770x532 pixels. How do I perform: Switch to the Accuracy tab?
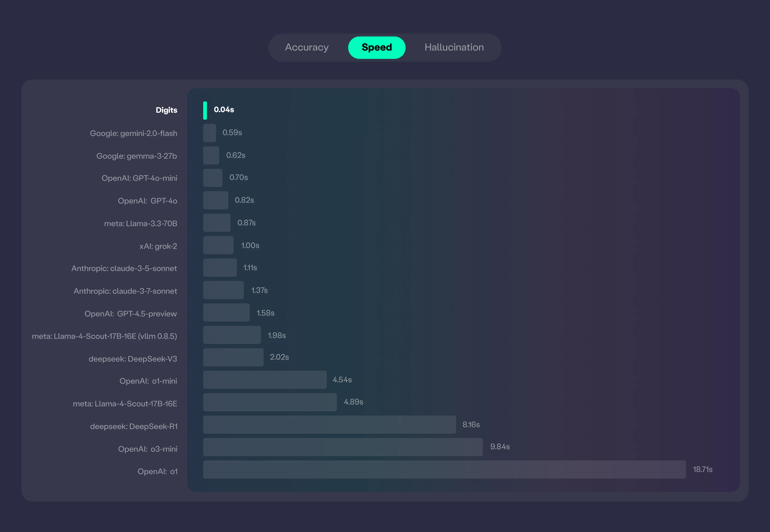[307, 47]
